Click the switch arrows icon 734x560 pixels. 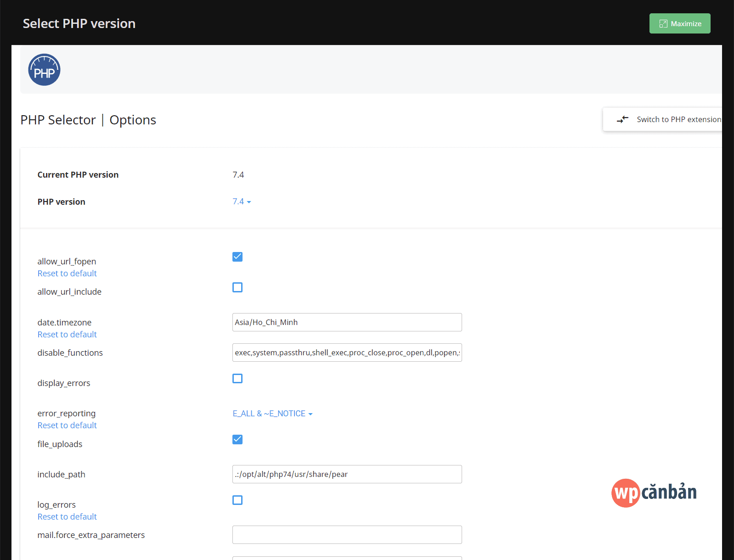[x=622, y=119]
